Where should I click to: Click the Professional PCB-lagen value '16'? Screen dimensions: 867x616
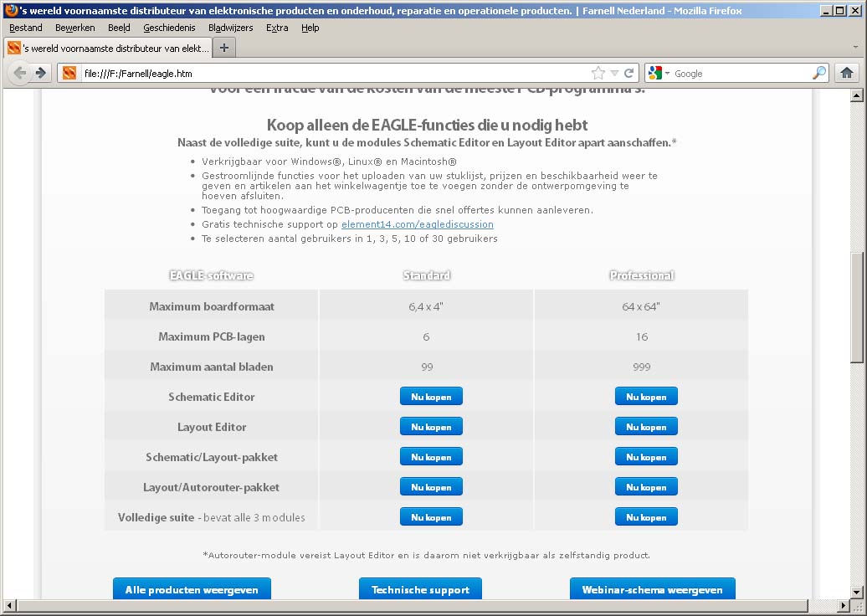click(641, 336)
